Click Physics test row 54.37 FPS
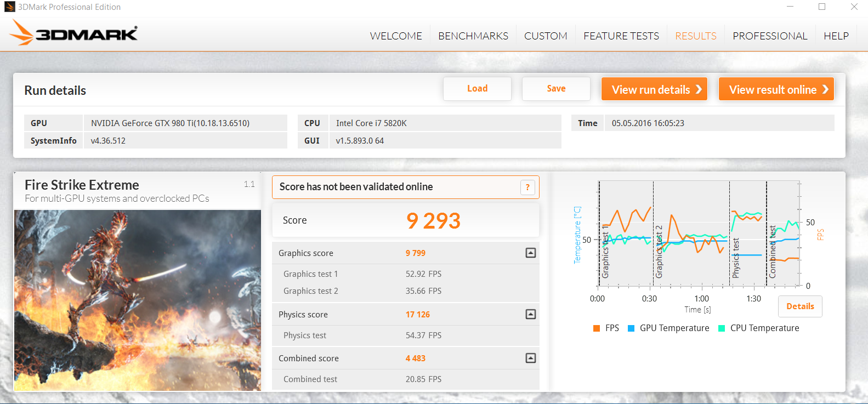 click(406, 335)
